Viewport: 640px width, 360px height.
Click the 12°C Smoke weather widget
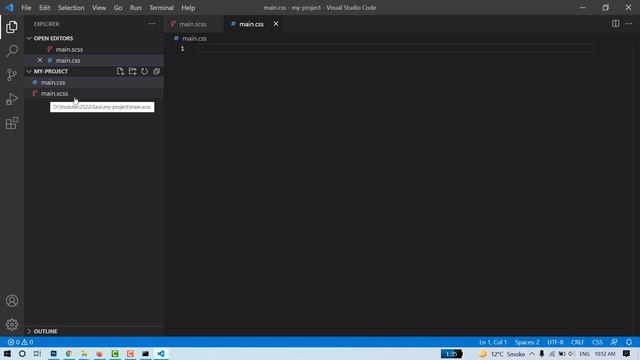pyautogui.click(x=502, y=354)
